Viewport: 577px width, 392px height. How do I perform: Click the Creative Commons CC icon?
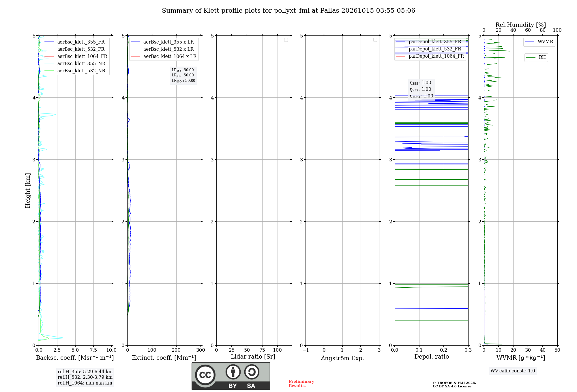[x=205, y=375]
